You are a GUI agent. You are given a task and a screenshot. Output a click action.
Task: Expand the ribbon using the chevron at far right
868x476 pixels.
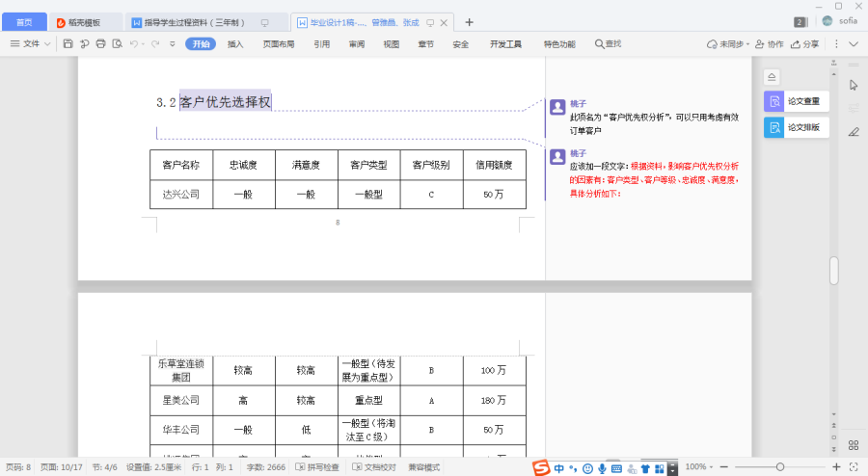(x=854, y=44)
